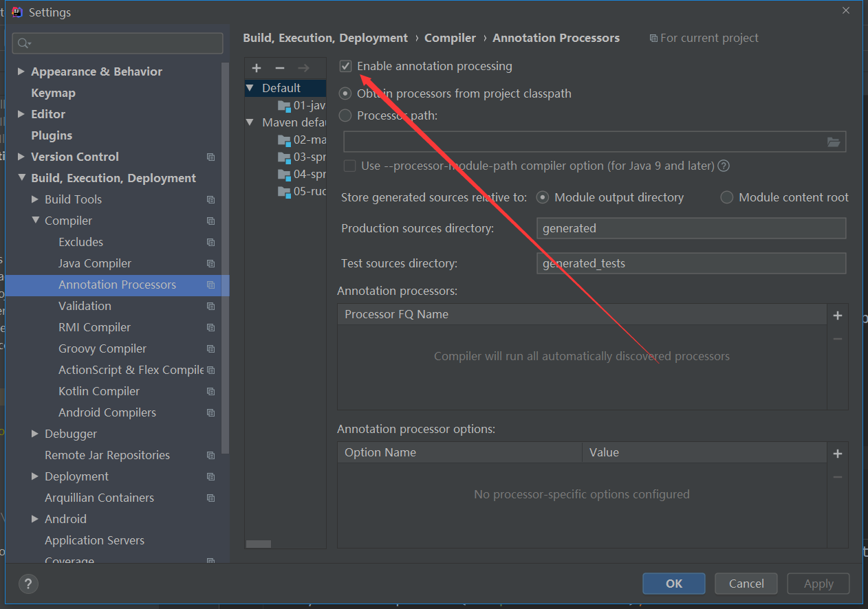Open Plugins settings page
868x609 pixels.
click(52, 135)
